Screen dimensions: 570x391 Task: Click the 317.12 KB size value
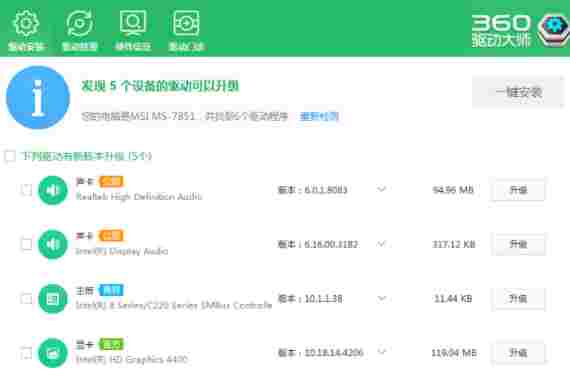[454, 244]
